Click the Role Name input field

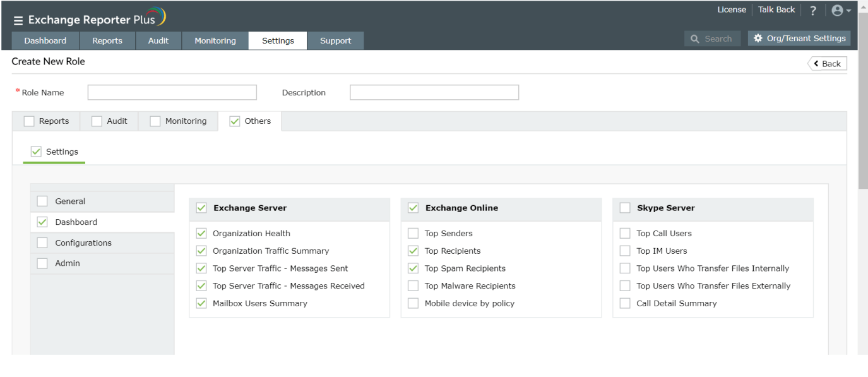point(172,93)
